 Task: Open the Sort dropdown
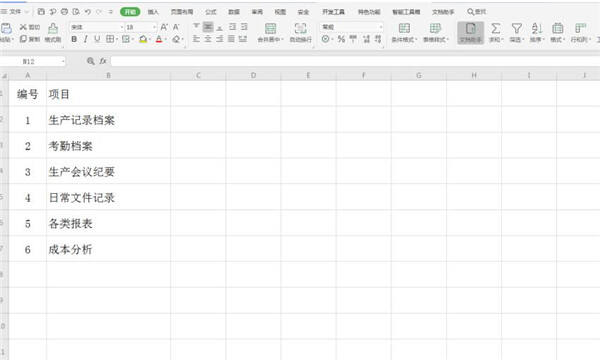[537, 32]
